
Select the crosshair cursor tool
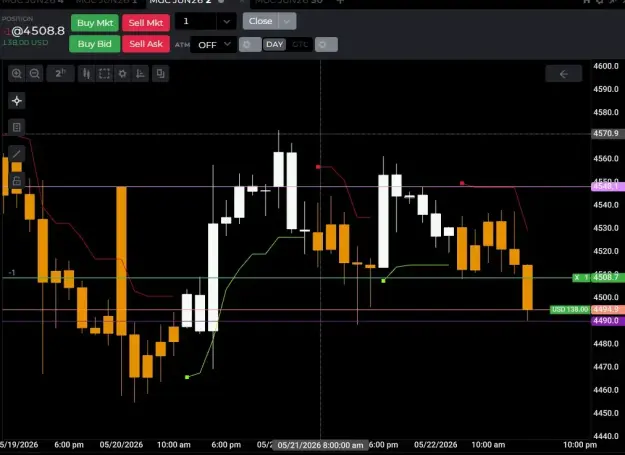pos(17,101)
